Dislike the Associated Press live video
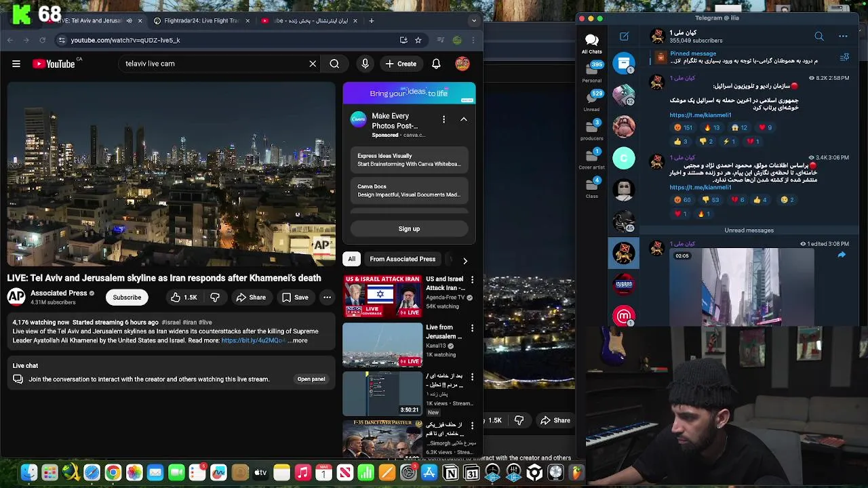The height and width of the screenshot is (488, 868). coord(215,298)
